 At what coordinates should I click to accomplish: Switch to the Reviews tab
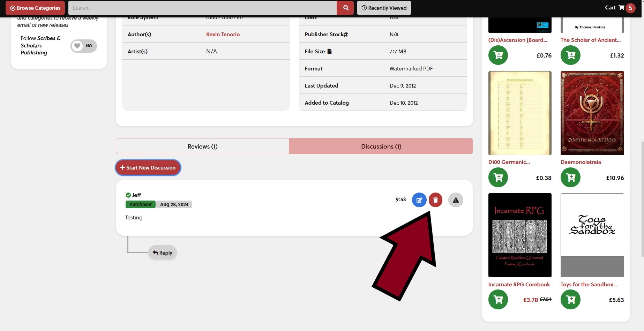(x=202, y=146)
